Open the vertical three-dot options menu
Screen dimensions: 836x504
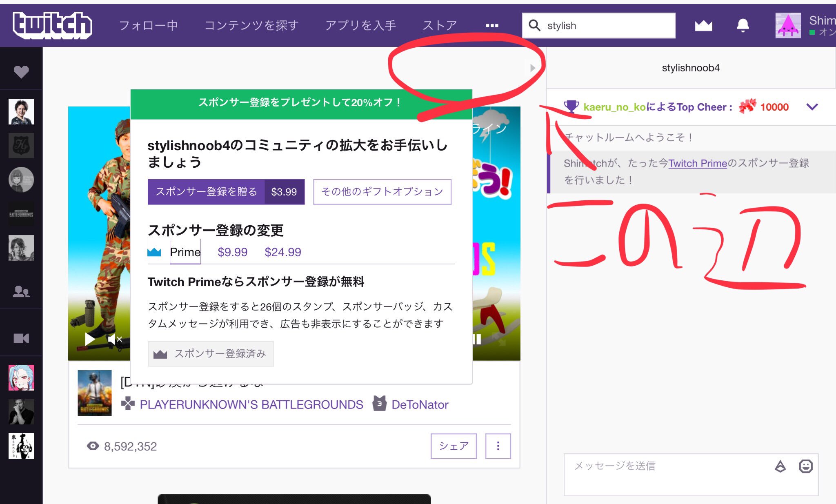point(498,446)
